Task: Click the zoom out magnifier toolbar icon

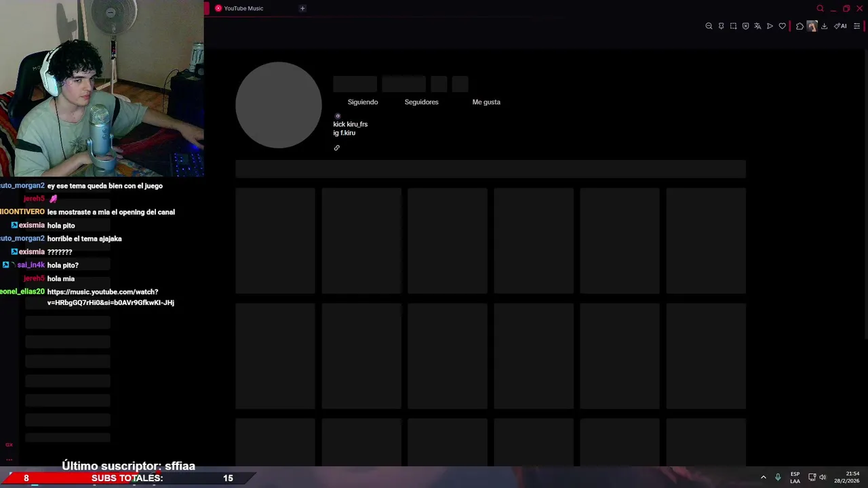Action: (709, 26)
